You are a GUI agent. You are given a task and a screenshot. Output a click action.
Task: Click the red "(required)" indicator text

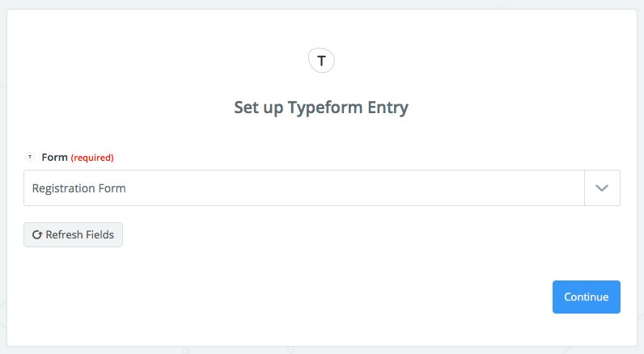pyautogui.click(x=92, y=158)
